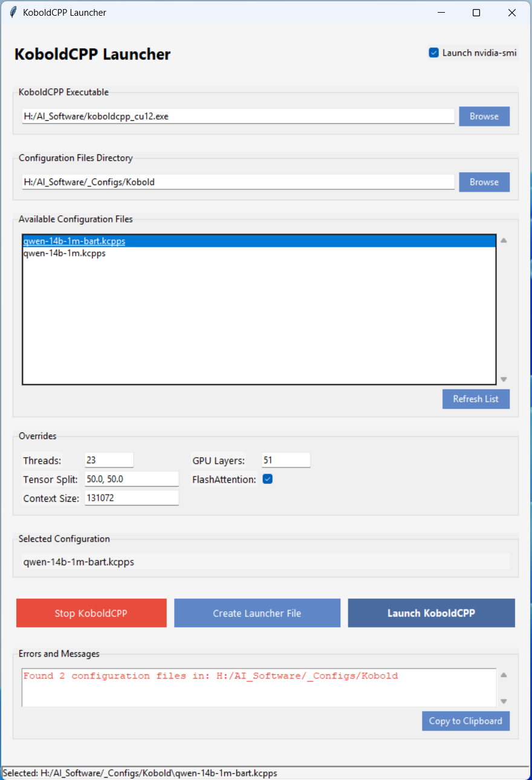Maximize the KoboldCPP Launcher window
The width and height of the screenshot is (532, 780).
(x=476, y=12)
